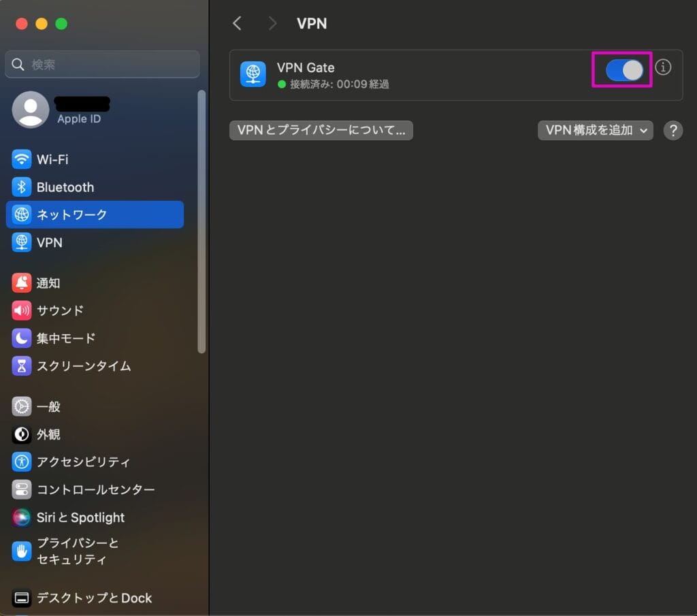Click the 一般 gear icon
The image size is (697, 616).
coord(21,406)
